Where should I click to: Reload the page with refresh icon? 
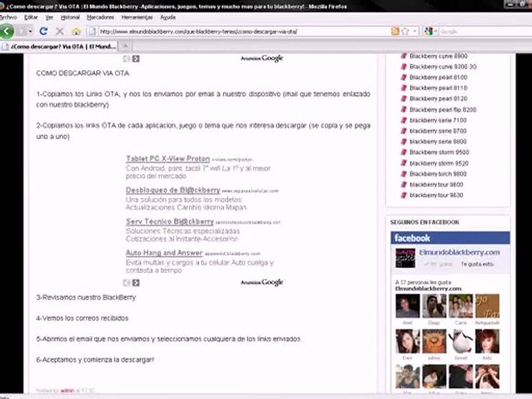click(x=43, y=31)
